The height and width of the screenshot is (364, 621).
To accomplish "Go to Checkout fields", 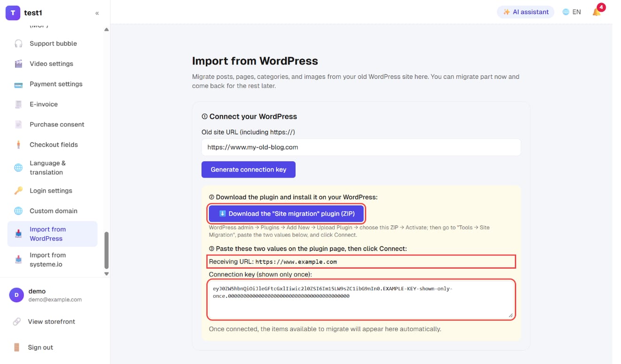I will click(53, 145).
